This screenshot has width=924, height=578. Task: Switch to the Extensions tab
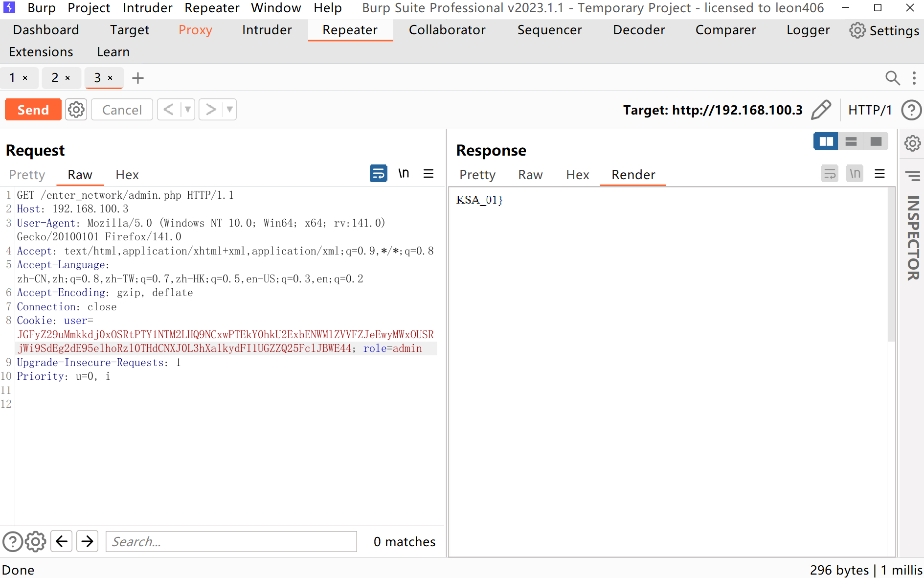41,52
